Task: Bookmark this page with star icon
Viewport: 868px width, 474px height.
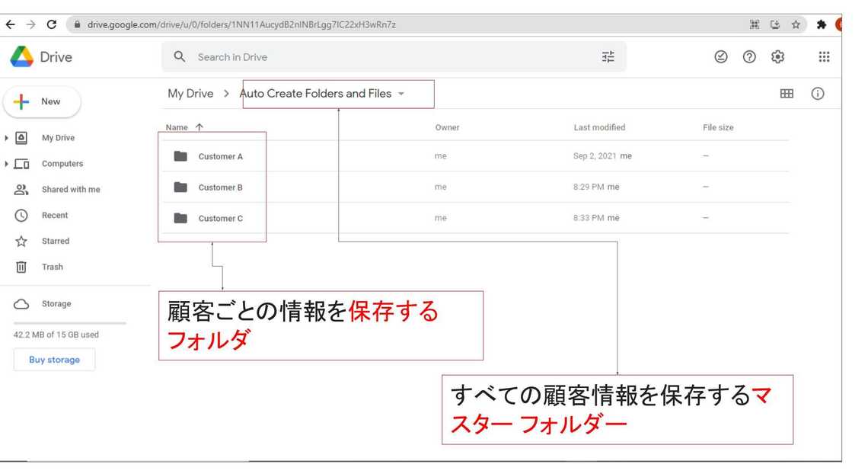Action: [x=796, y=24]
